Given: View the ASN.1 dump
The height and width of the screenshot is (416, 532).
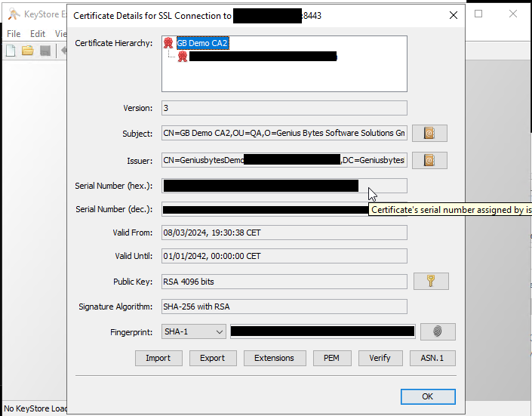Looking at the screenshot, I should 432,358.
